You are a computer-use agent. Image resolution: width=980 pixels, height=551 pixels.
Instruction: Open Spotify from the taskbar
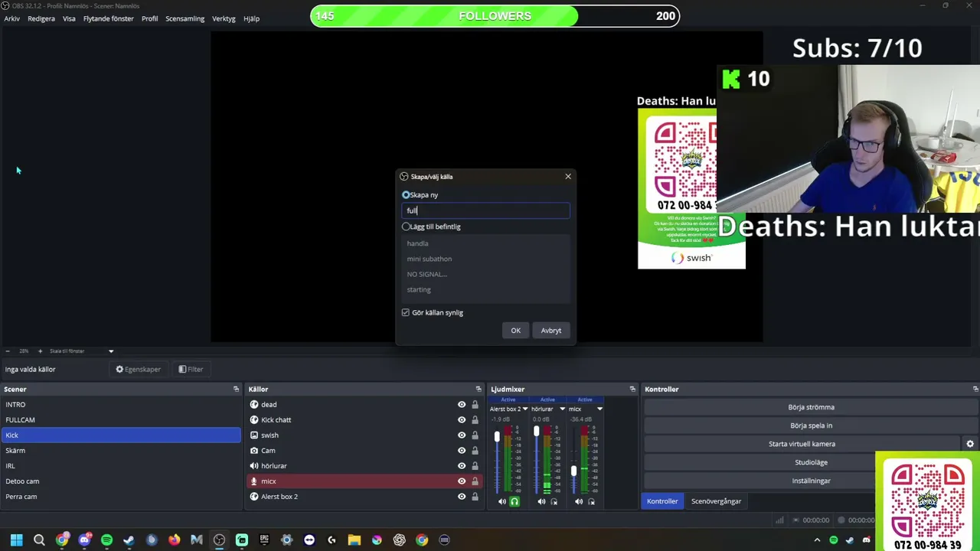click(x=106, y=540)
